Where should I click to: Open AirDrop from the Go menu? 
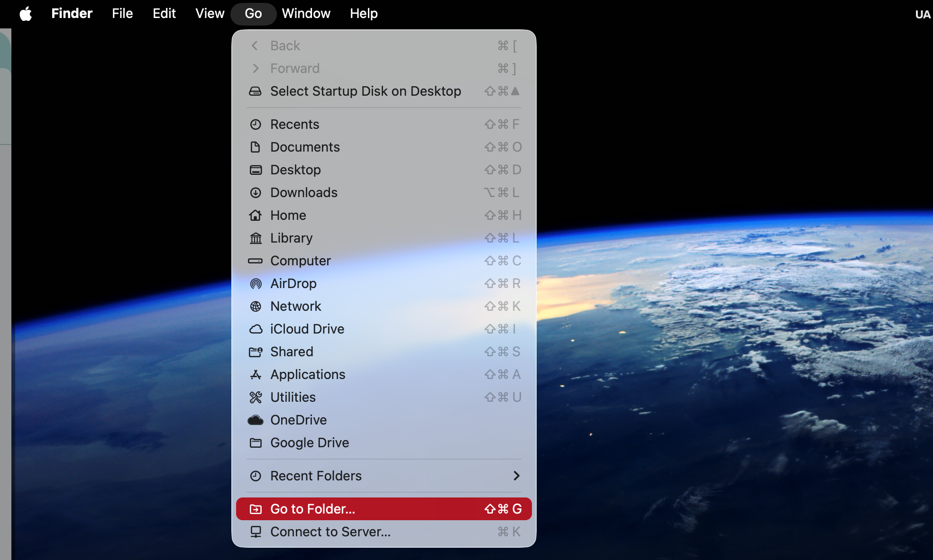(384, 283)
